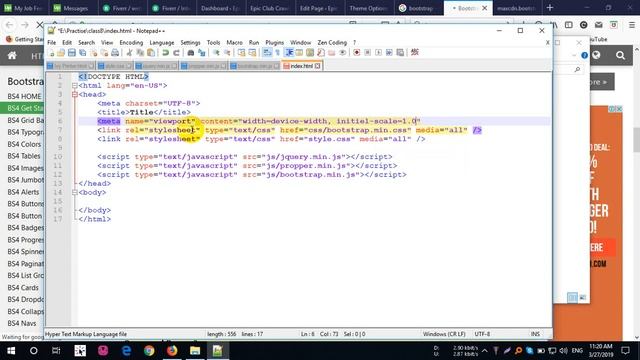Viewport: 640px width, 360px height.
Task: Redo the edit via toolbar arrow
Action: click(176, 52)
